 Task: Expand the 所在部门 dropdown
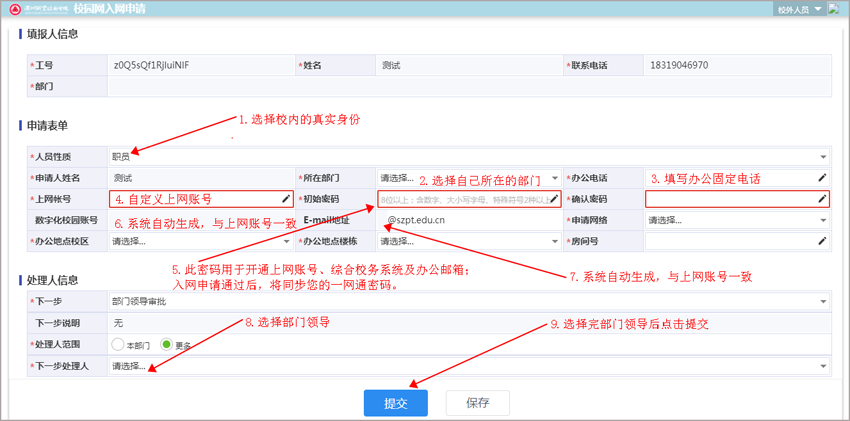click(468, 177)
